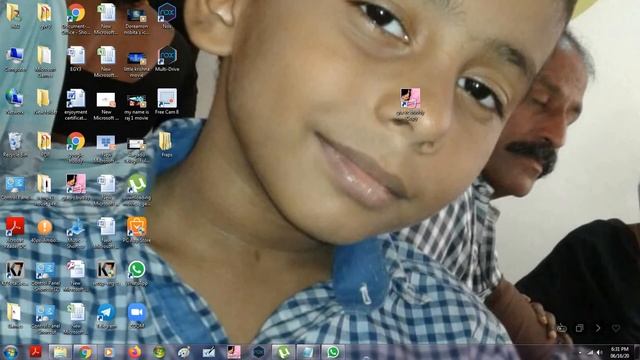Select the enjoyment certificate Word document
The image size is (640, 360).
76,105
